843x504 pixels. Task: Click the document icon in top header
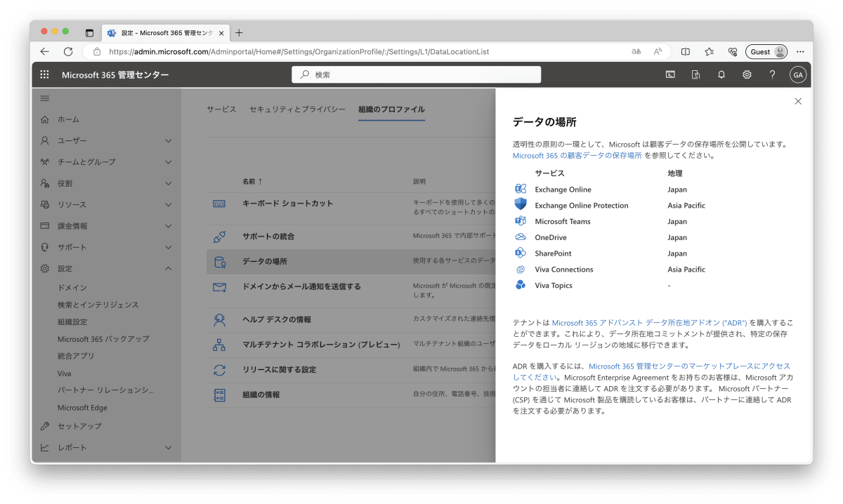point(695,74)
